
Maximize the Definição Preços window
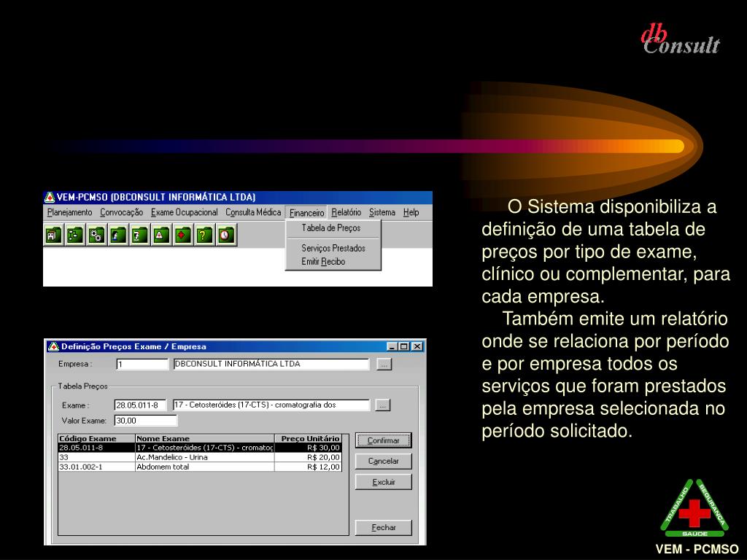tap(403, 346)
